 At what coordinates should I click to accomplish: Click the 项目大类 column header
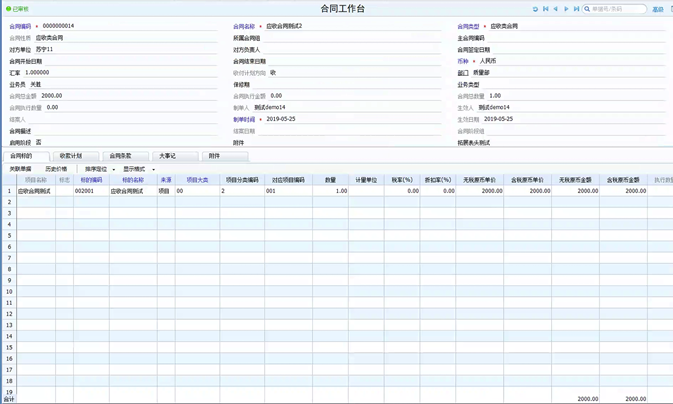click(197, 180)
